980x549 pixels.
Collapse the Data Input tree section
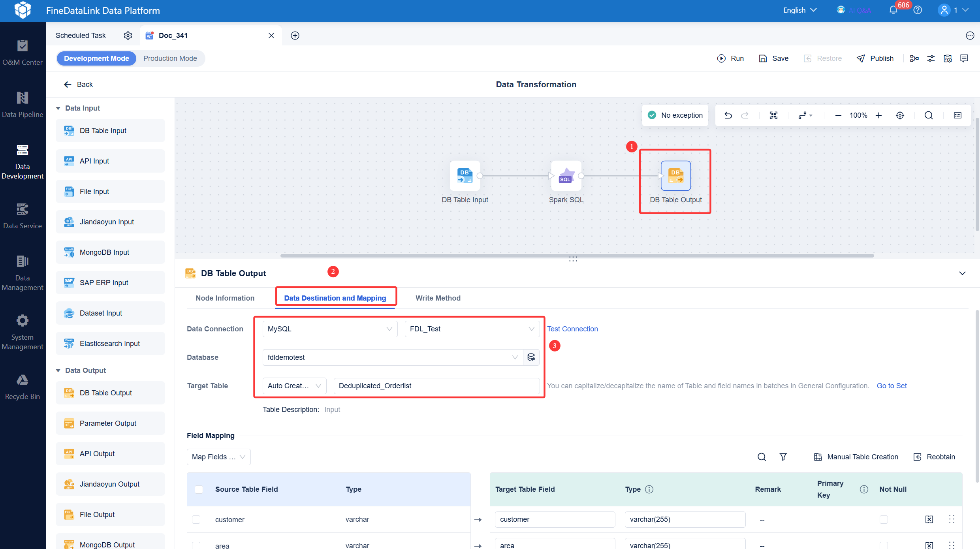[x=58, y=108]
